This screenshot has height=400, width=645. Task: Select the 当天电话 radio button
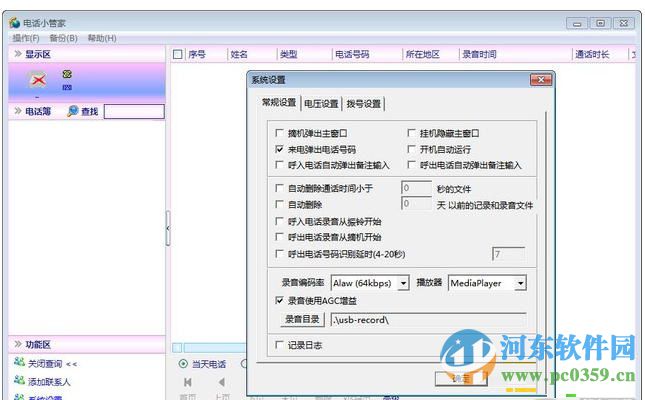pyautogui.click(x=183, y=364)
